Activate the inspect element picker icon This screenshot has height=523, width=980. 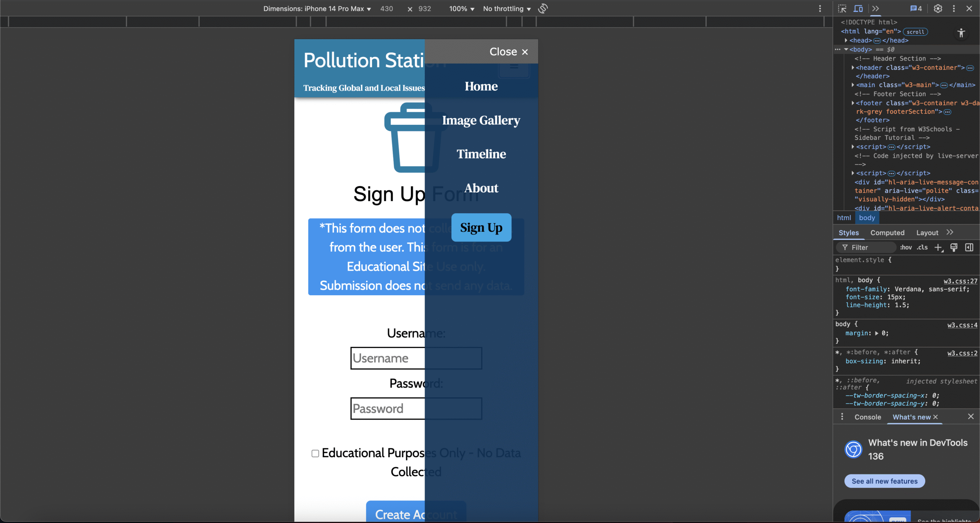click(842, 8)
